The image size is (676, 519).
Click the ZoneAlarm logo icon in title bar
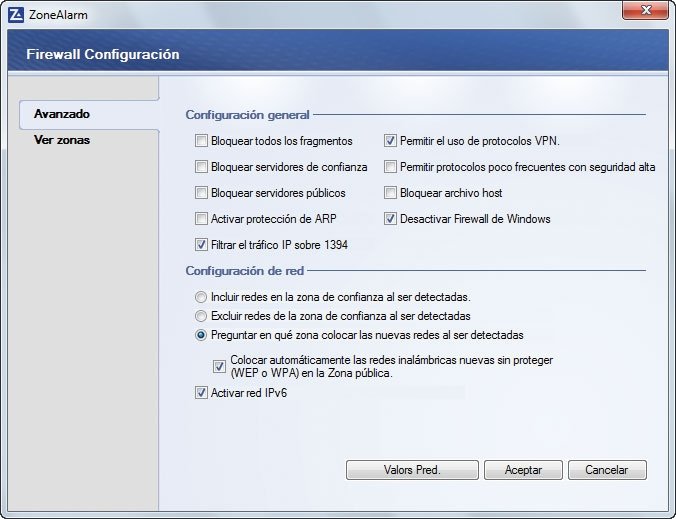16,15
